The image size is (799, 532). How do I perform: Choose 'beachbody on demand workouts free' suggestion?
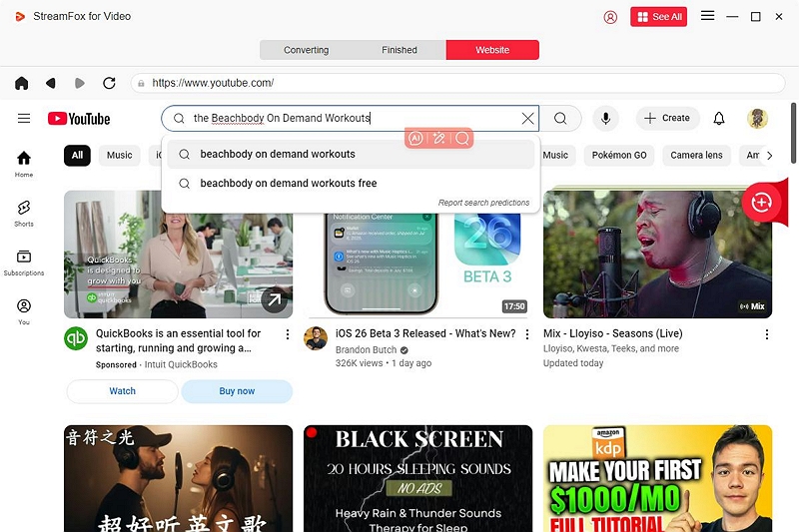coord(289,184)
